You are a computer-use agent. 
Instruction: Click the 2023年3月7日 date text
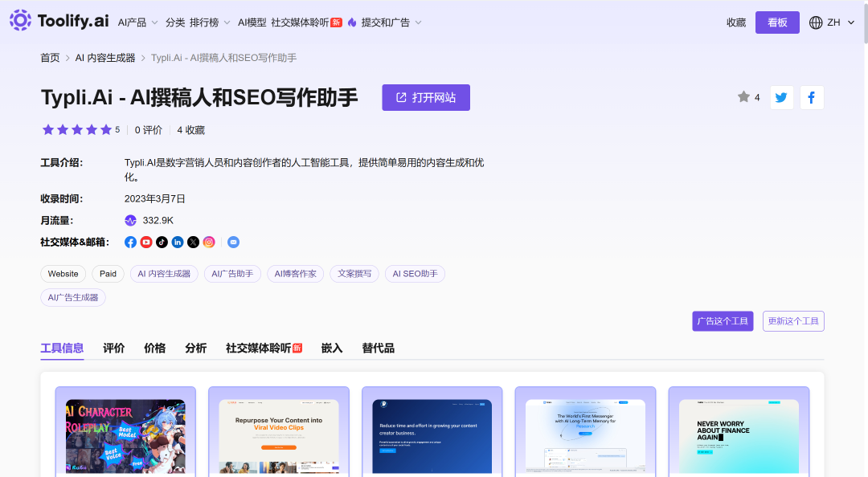155,198
